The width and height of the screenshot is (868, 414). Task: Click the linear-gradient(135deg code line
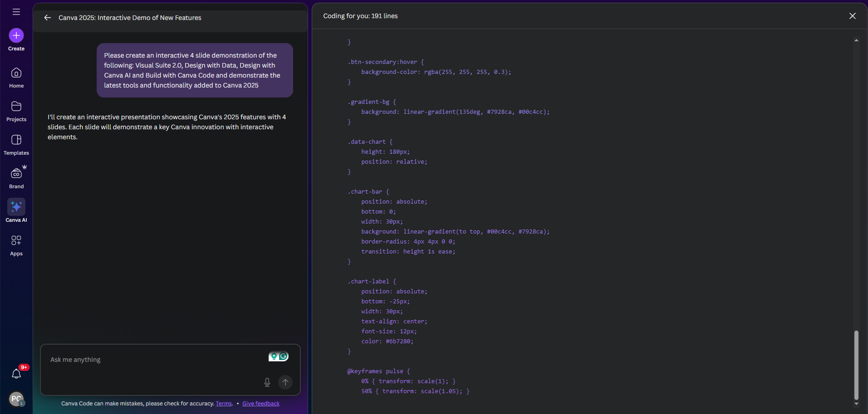point(456,112)
